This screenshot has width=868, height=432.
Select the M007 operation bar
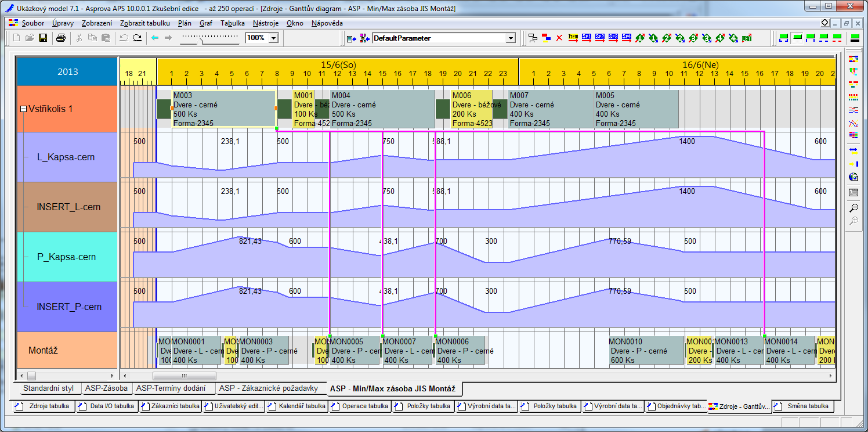(x=551, y=109)
